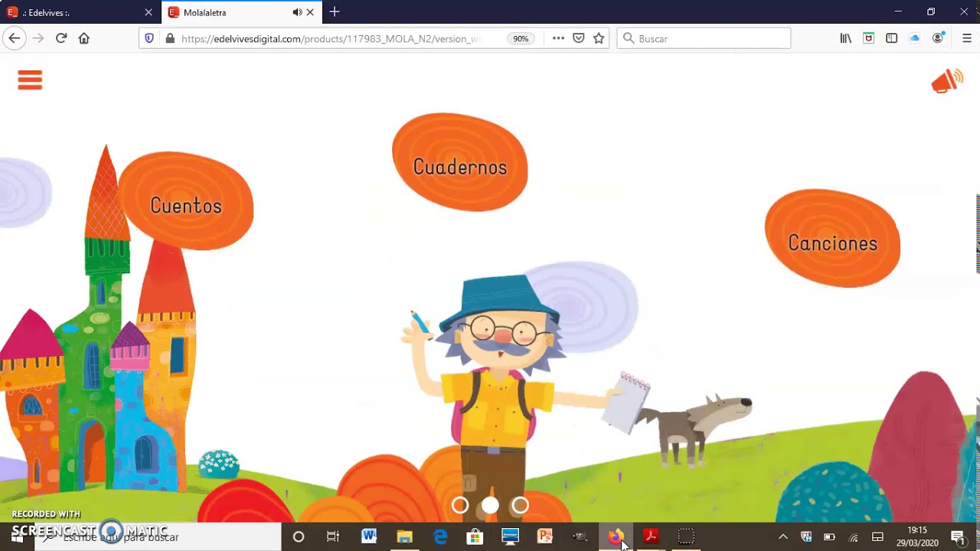The height and width of the screenshot is (551, 980).
Task: Open Cortana from the taskbar
Action: pos(299,536)
